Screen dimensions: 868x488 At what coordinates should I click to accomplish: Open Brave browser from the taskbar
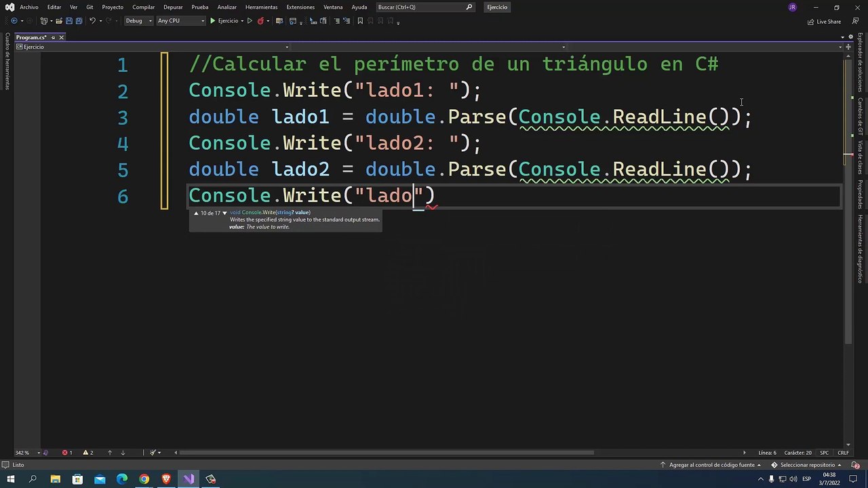click(166, 479)
